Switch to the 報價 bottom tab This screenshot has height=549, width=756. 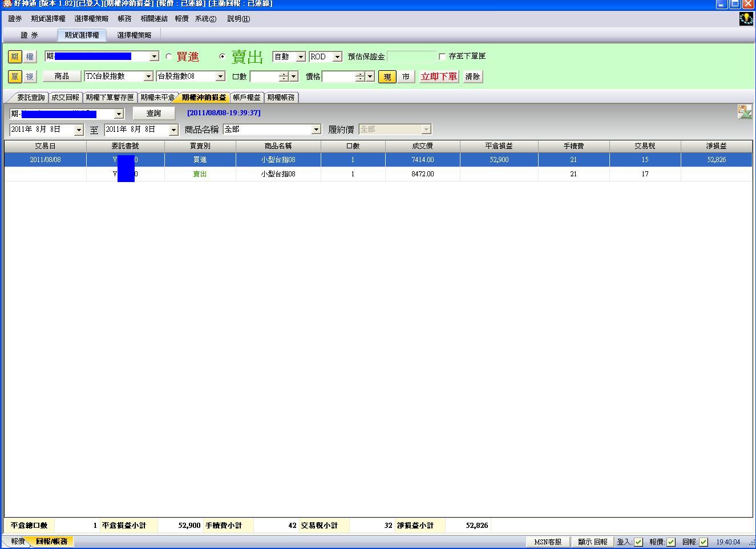[18, 542]
